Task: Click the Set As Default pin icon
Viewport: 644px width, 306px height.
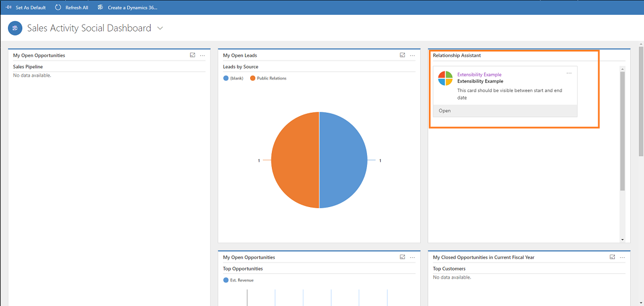Action: point(9,7)
